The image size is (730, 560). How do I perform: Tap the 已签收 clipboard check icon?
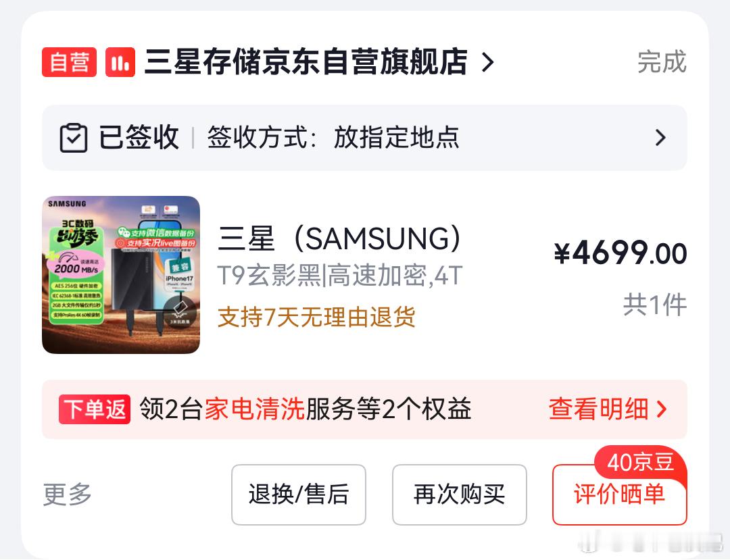pos(74,138)
